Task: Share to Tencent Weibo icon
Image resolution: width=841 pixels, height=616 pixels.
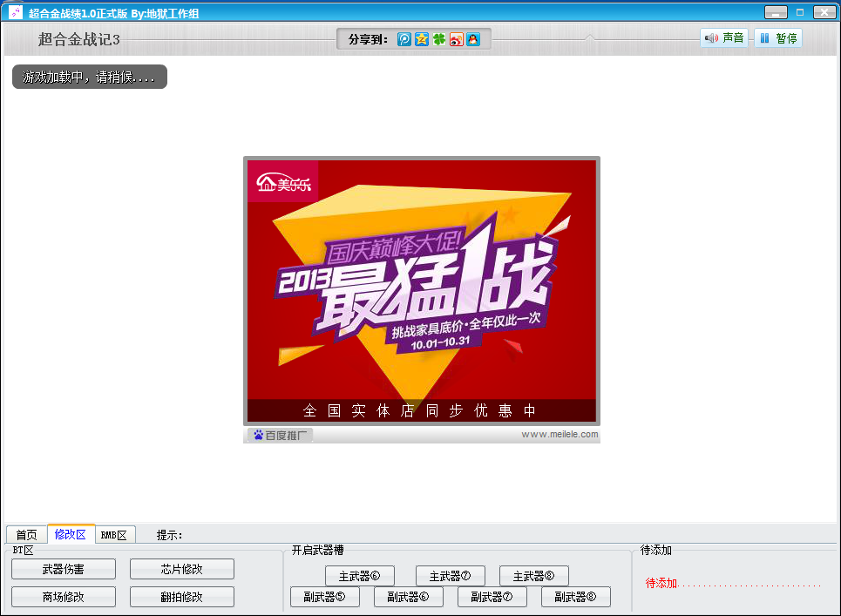Action: pyautogui.click(x=404, y=39)
